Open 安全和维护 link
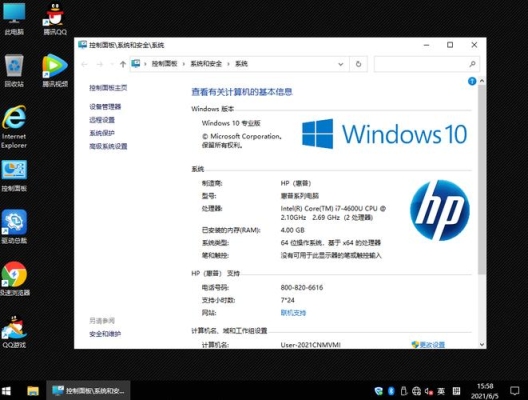 (105, 334)
